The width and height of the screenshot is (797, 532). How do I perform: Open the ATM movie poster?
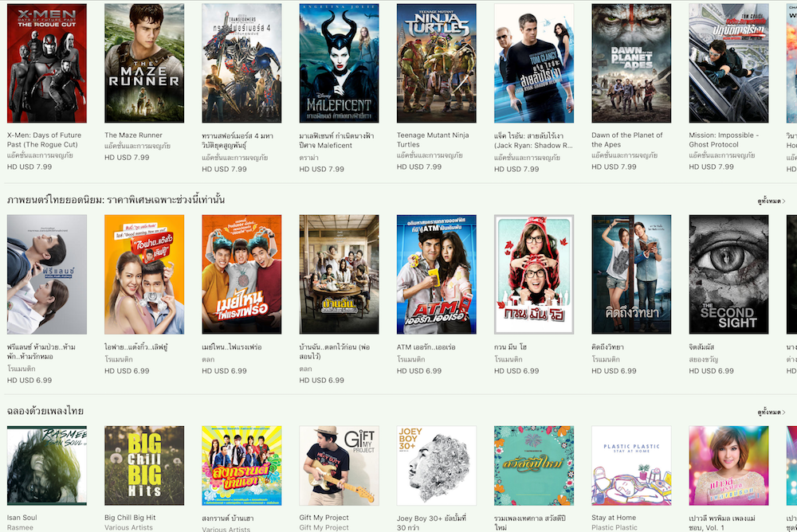point(437,275)
